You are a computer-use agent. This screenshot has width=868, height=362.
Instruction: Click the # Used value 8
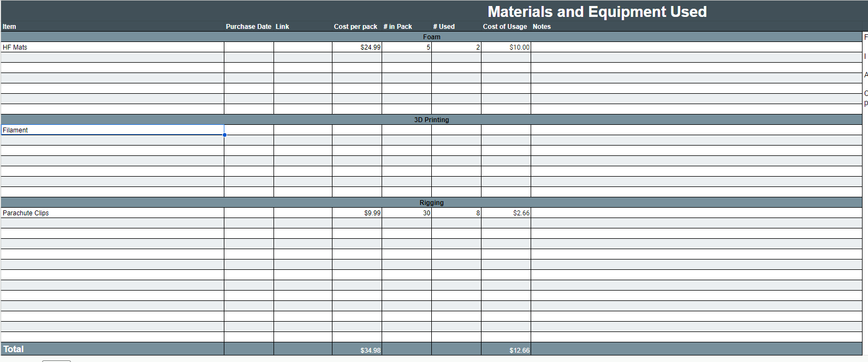tap(456, 213)
